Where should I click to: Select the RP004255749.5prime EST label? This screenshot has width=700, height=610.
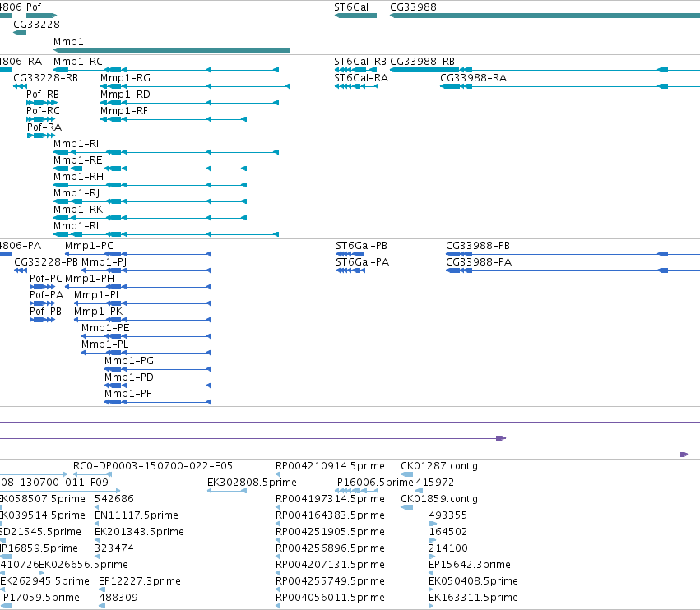click(331, 581)
